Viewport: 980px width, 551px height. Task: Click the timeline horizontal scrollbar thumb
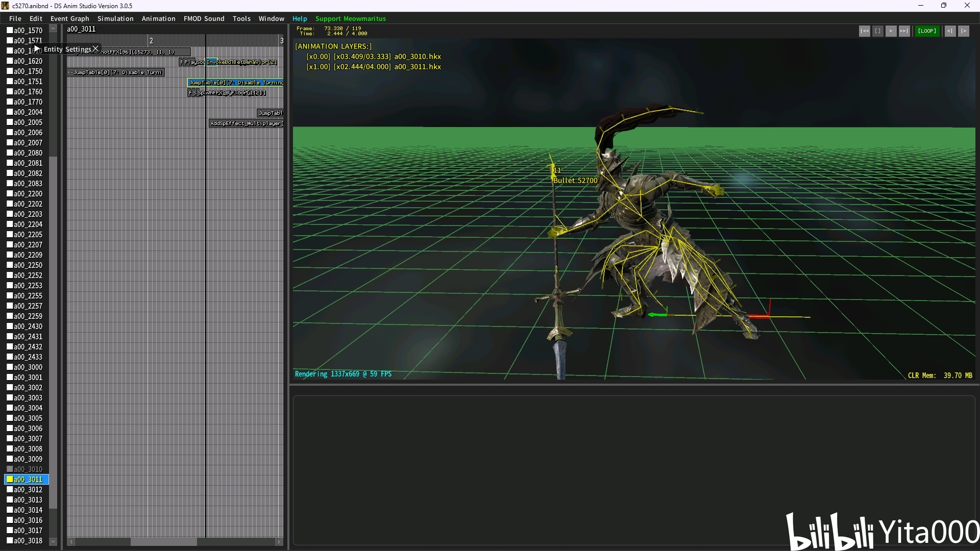point(163,542)
